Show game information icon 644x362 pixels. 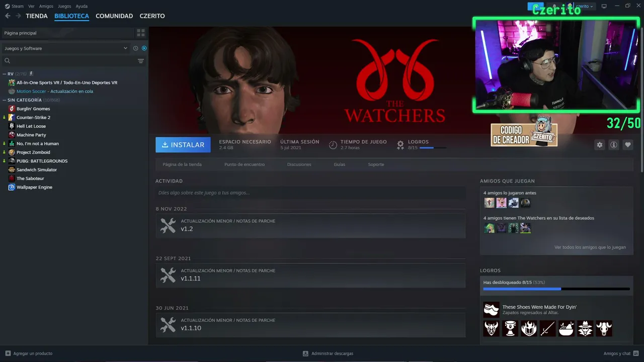tap(614, 145)
